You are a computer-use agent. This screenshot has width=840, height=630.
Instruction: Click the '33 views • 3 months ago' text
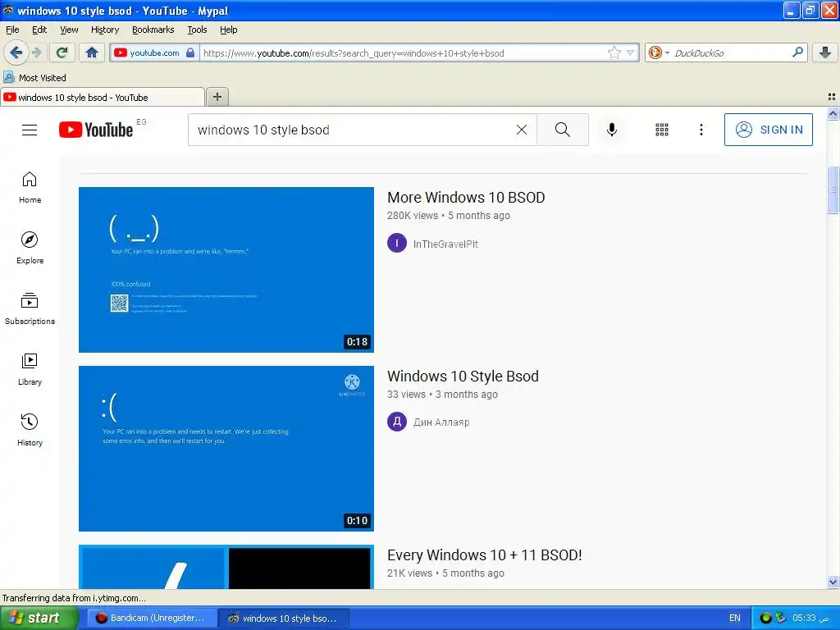442,395
